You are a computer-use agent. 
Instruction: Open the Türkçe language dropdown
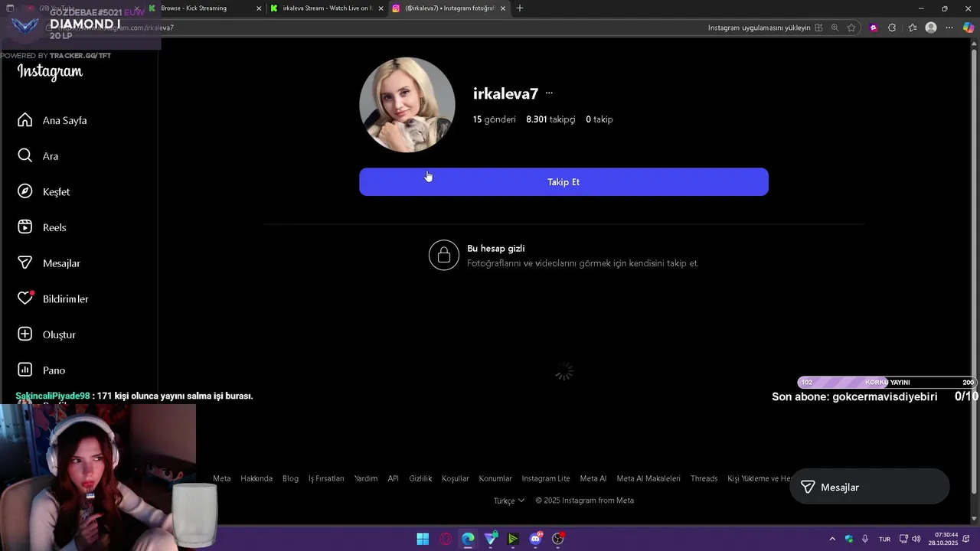click(509, 500)
